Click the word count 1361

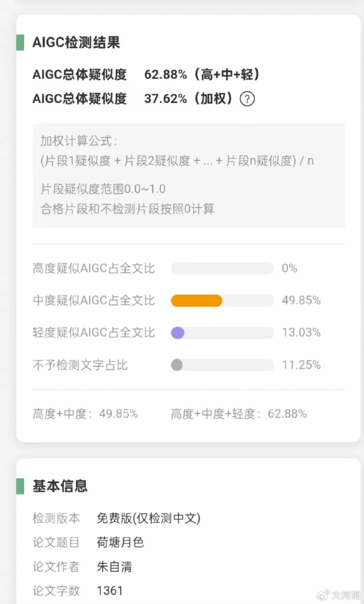pyautogui.click(x=110, y=591)
